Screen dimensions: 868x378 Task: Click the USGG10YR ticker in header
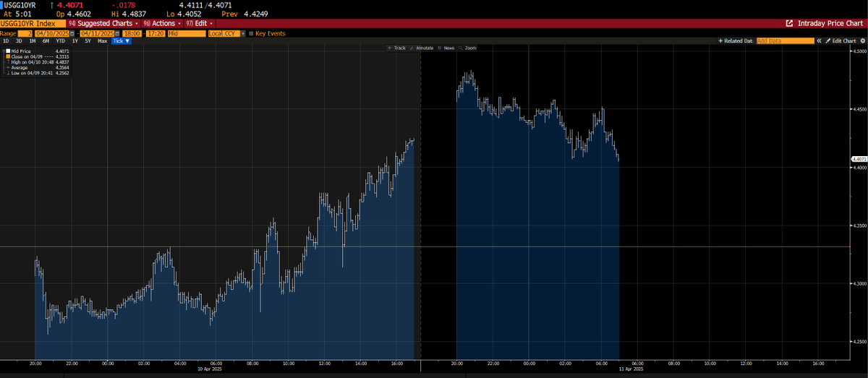pos(21,5)
